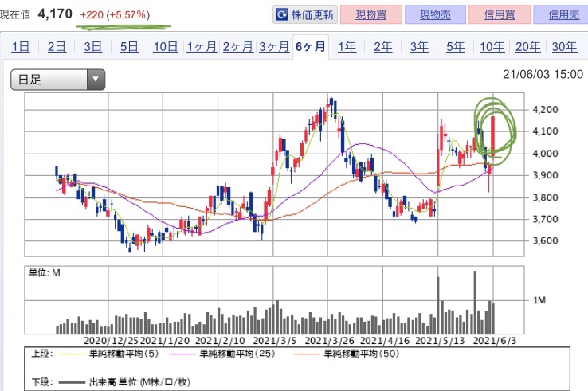Select the 2年 chart period tab

[383, 47]
